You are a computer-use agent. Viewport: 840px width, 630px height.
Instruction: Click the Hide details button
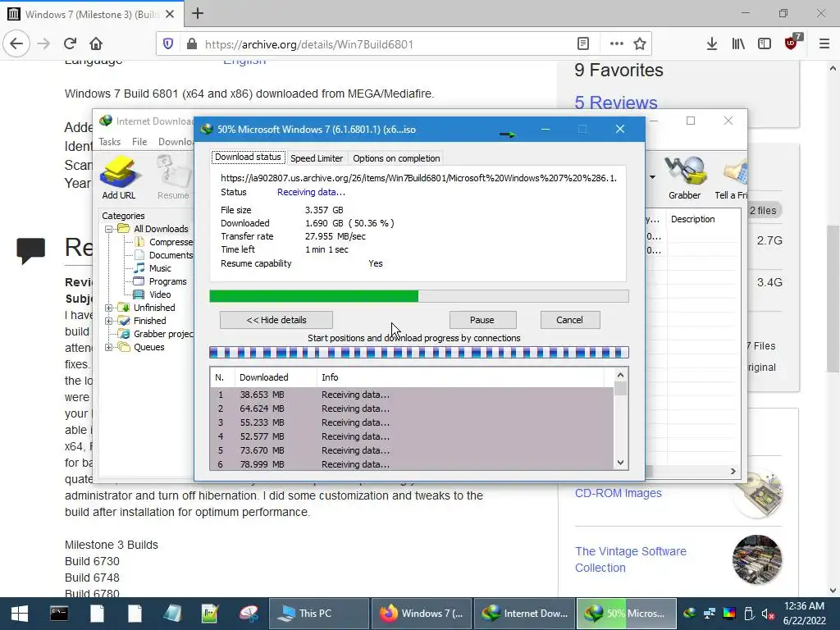point(276,321)
